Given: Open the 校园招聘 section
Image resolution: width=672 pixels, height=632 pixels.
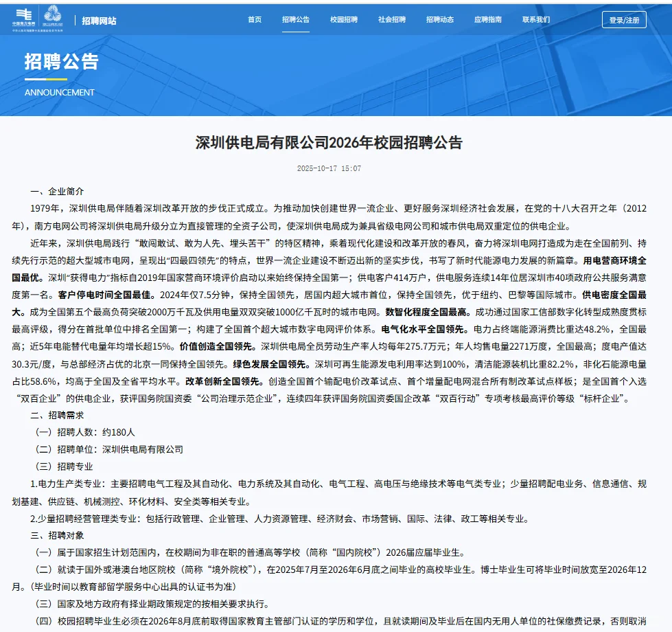Looking at the screenshot, I should click(344, 20).
